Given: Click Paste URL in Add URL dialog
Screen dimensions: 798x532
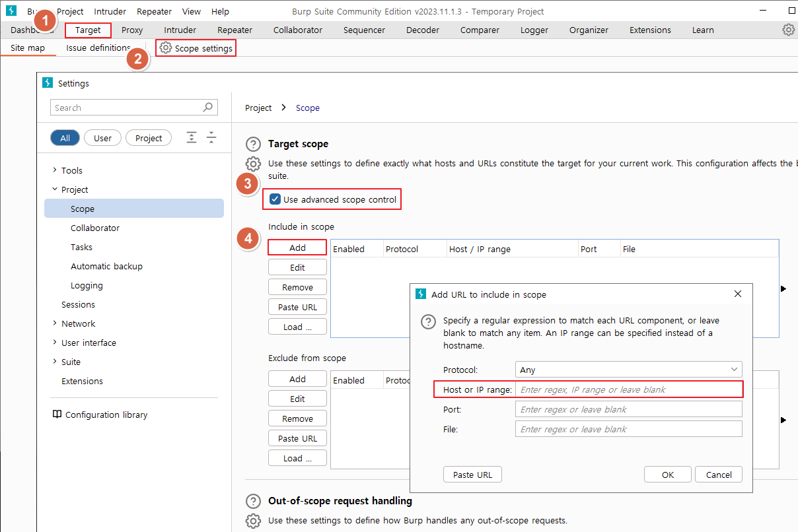Looking at the screenshot, I should [x=473, y=475].
